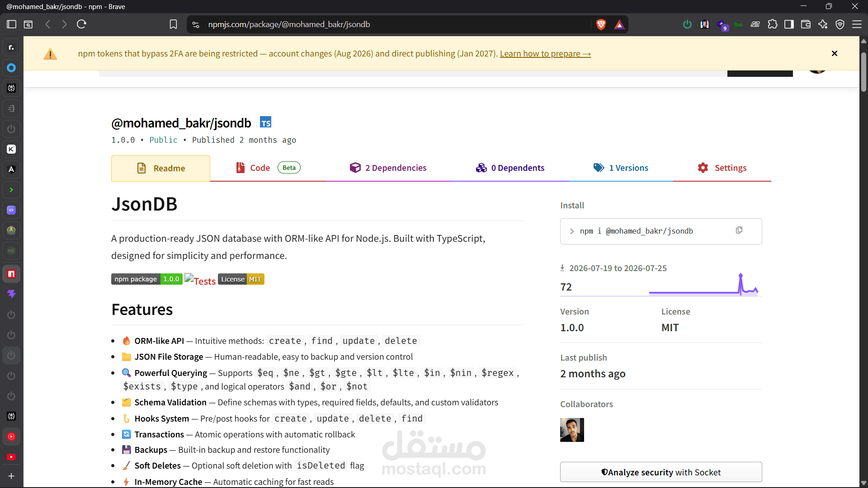
Task: Click the Public label under package name
Action: (163, 140)
